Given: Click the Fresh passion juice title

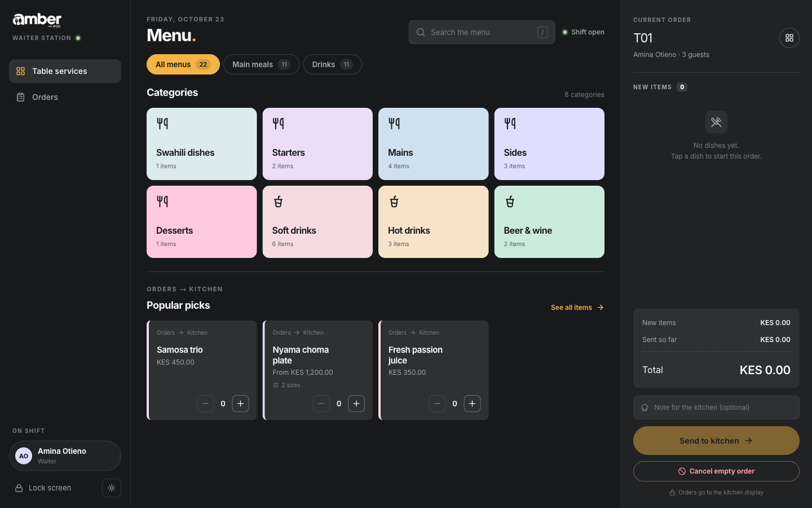Looking at the screenshot, I should [x=416, y=355].
